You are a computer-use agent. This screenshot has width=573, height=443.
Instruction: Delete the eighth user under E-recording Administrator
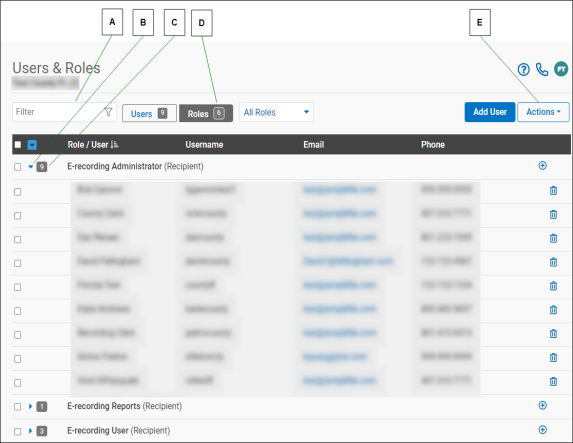553,357
